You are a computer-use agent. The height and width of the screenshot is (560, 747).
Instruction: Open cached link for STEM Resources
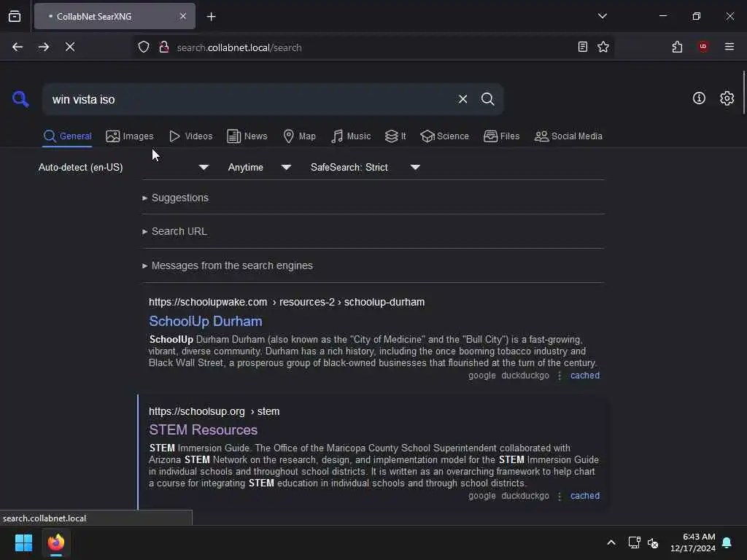584,496
